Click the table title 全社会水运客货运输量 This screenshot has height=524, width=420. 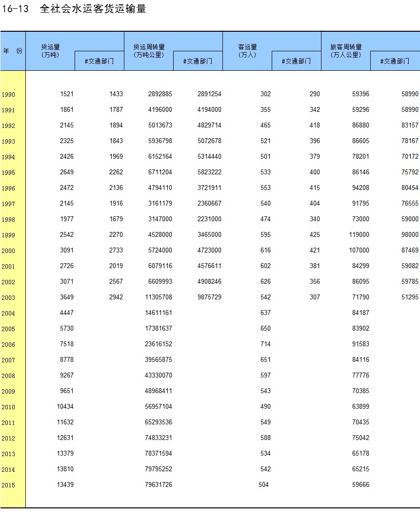click(93, 9)
